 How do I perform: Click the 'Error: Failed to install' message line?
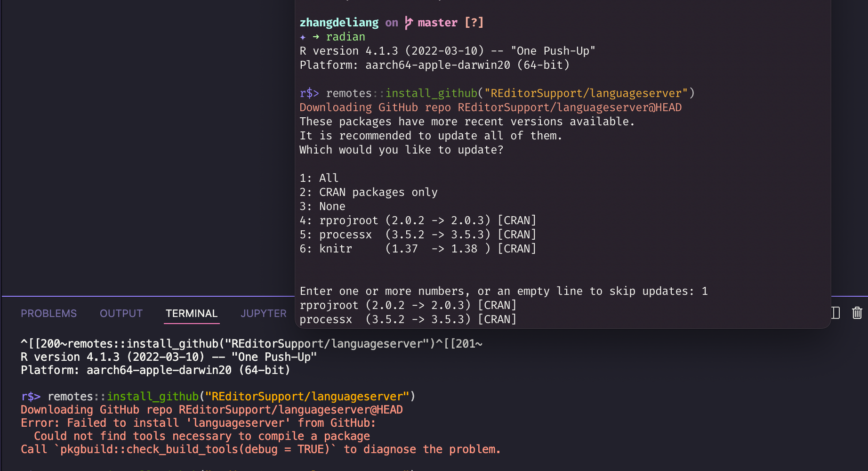pyautogui.click(x=198, y=423)
